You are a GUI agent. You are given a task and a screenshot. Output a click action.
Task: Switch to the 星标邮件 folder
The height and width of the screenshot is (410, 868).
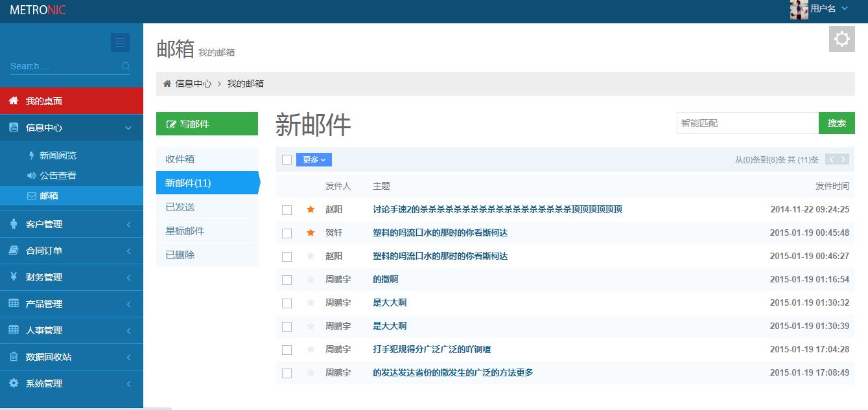coord(185,231)
